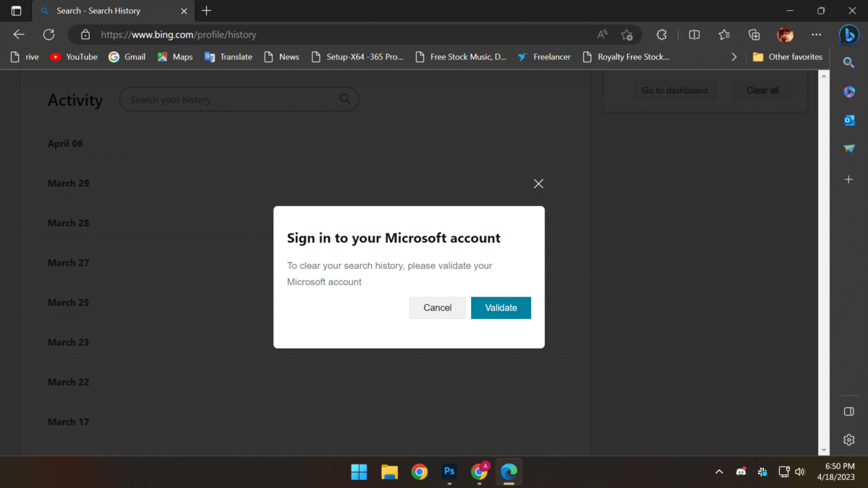Viewport: 868px width, 488px height.
Task: Click Validate in the sign-in dialog
Action: tap(501, 307)
